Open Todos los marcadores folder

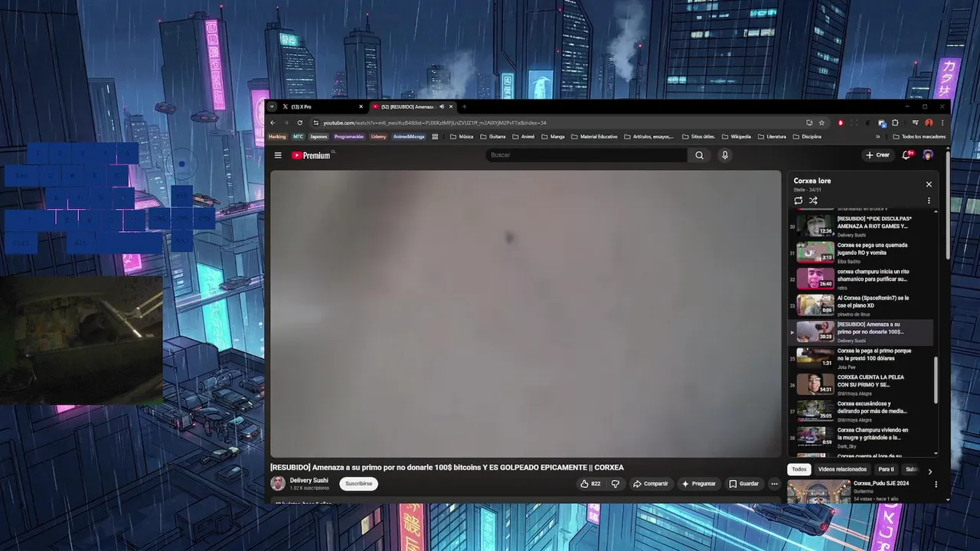coord(919,137)
